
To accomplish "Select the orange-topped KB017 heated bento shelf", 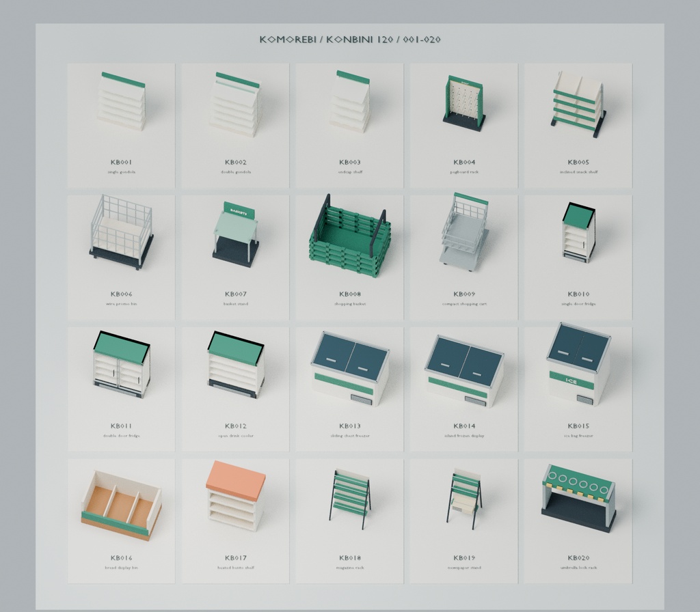I will (x=235, y=521).
